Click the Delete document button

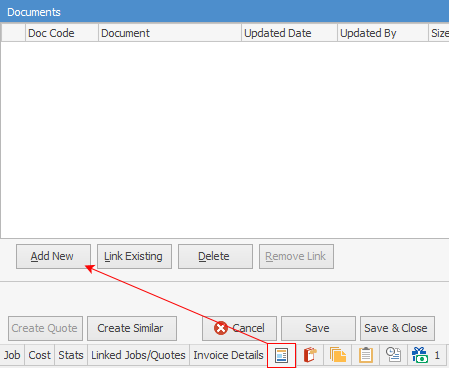click(x=215, y=256)
